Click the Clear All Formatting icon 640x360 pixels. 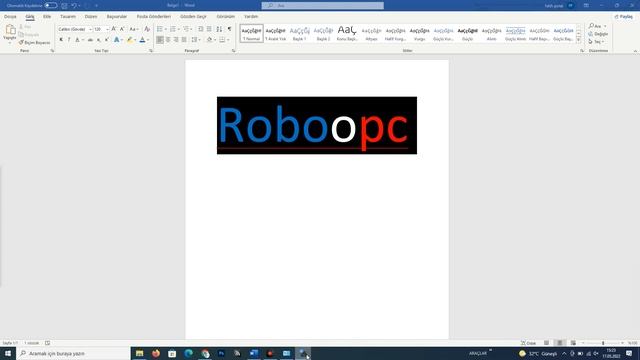(x=147, y=29)
